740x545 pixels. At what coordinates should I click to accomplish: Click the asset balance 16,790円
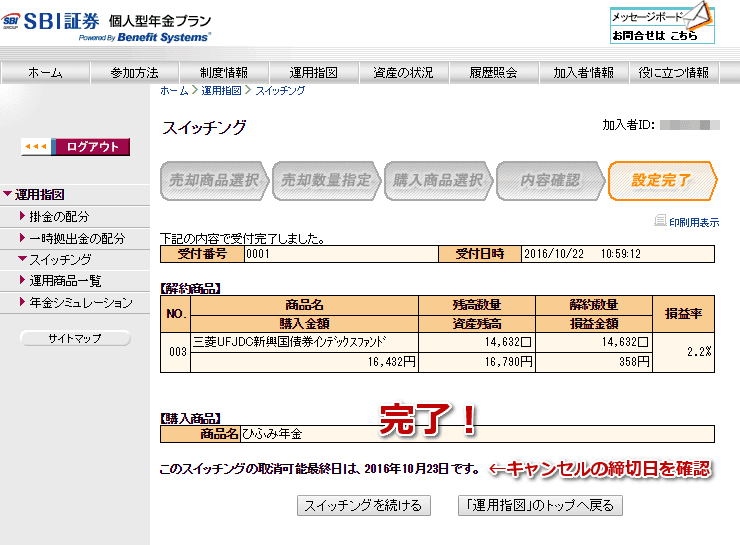(509, 362)
